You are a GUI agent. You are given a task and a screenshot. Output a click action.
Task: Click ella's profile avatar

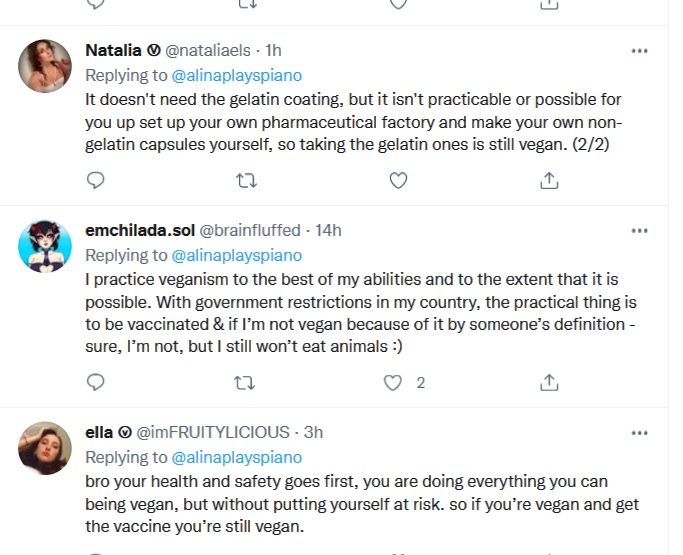45,448
